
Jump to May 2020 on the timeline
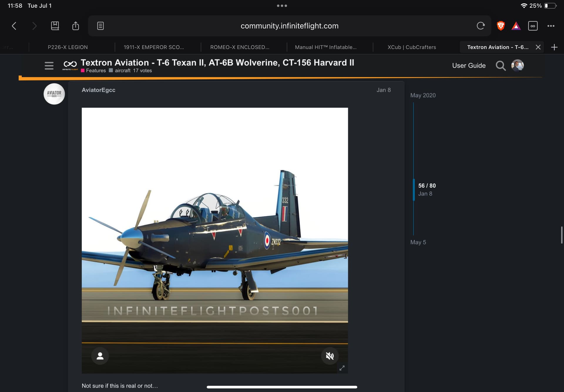[423, 95]
